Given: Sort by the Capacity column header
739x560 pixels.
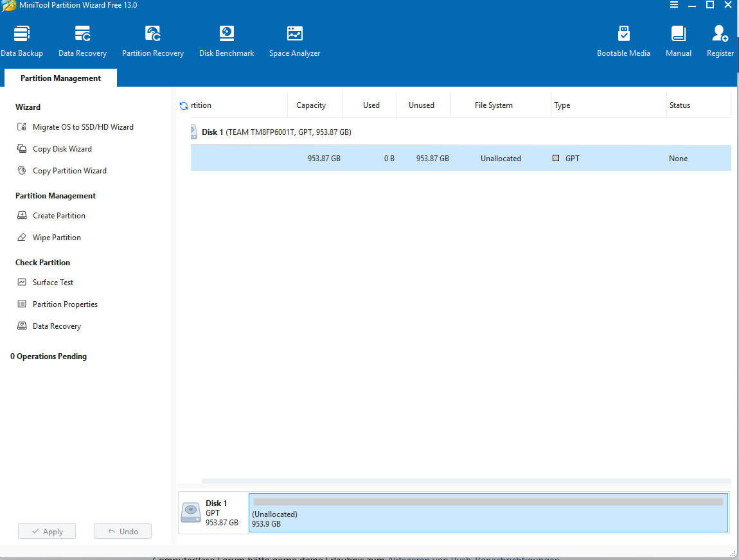Looking at the screenshot, I should point(311,105).
